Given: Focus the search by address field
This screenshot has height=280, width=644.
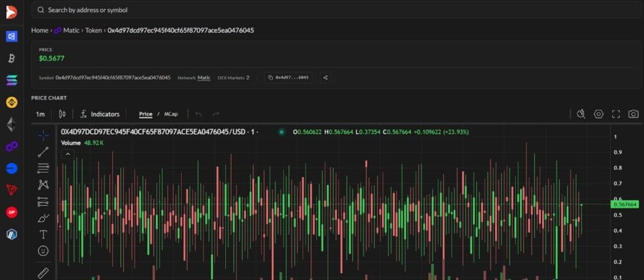Looking at the screenshot, I should point(336,10).
